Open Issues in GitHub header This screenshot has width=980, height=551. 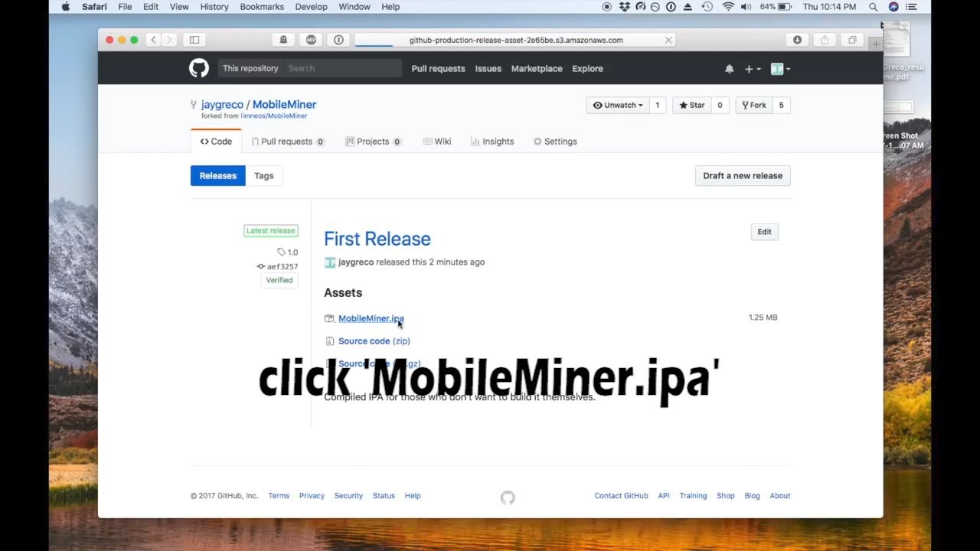click(x=488, y=69)
